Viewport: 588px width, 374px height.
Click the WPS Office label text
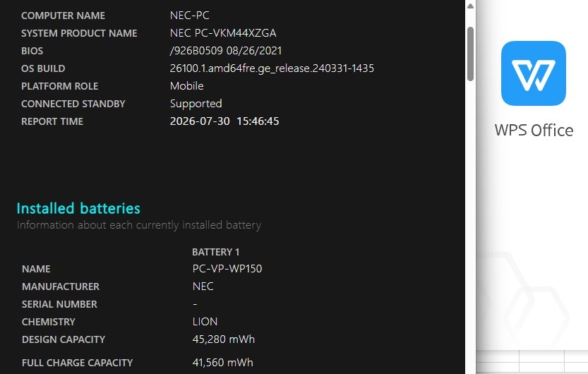tap(534, 131)
